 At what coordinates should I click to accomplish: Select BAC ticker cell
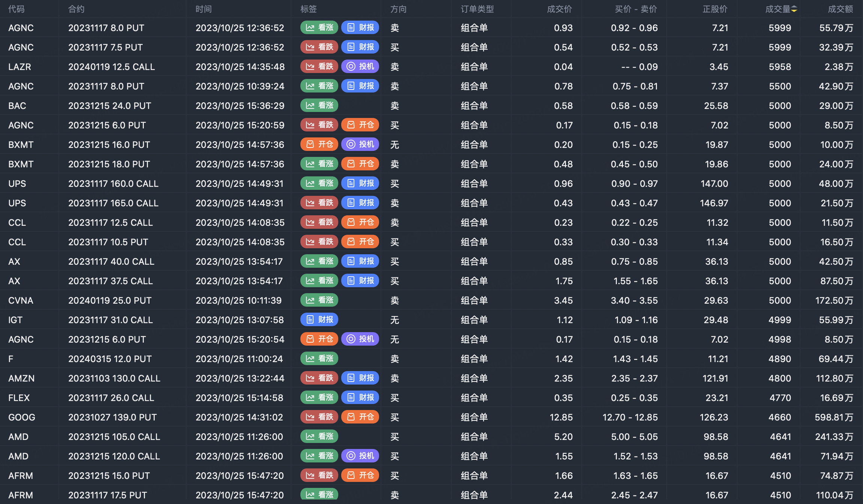pyautogui.click(x=17, y=106)
